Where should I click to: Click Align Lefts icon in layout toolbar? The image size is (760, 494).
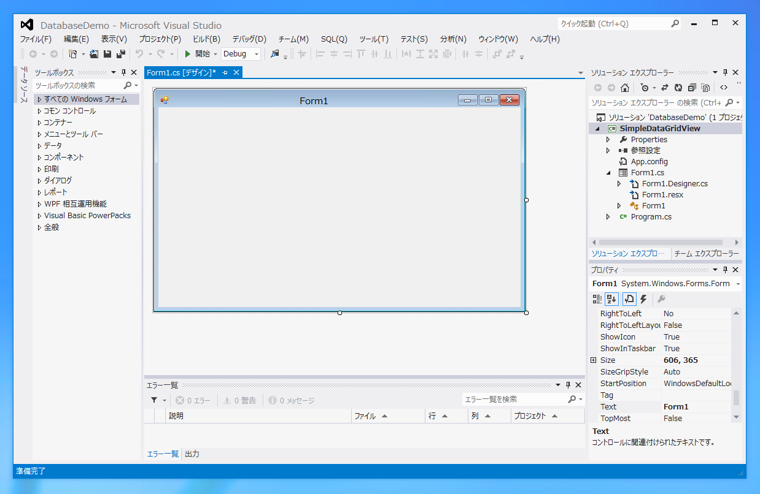(x=320, y=54)
